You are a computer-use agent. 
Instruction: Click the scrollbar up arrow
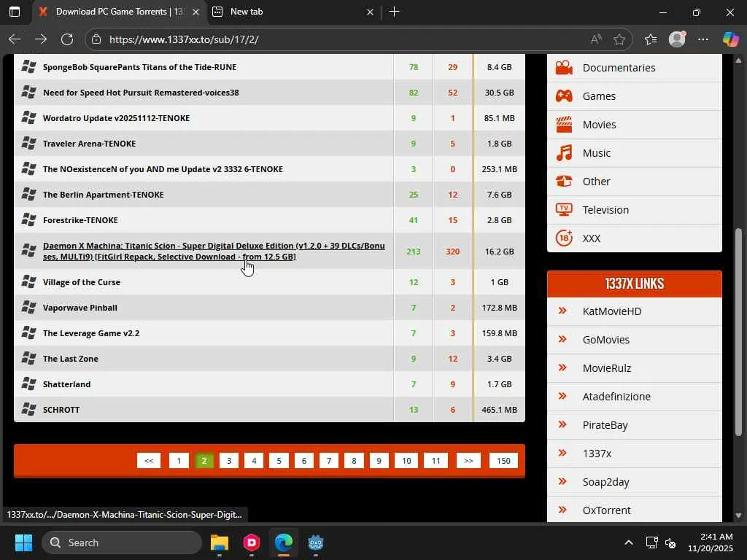[x=738, y=61]
